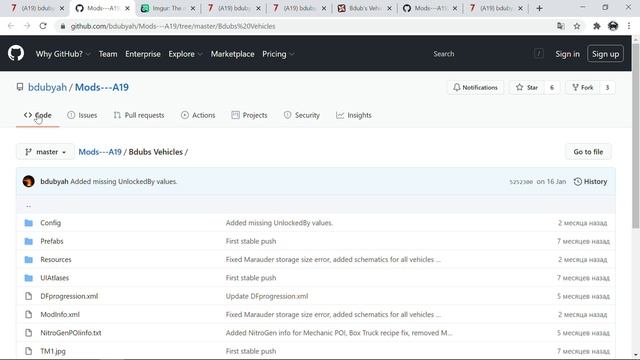
Task: Close the Bdub's Vehicles browser tab
Action: tap(389, 8)
